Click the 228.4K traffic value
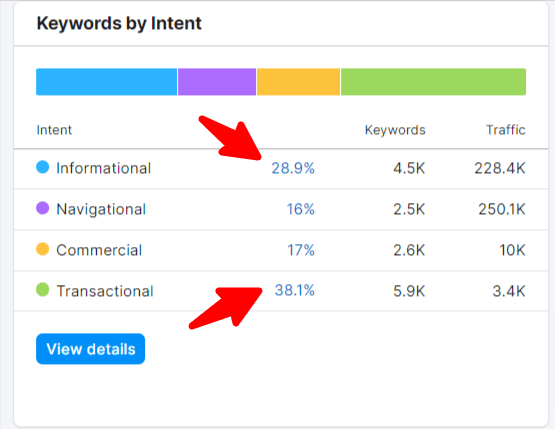The height and width of the screenshot is (429, 555). coord(500,168)
